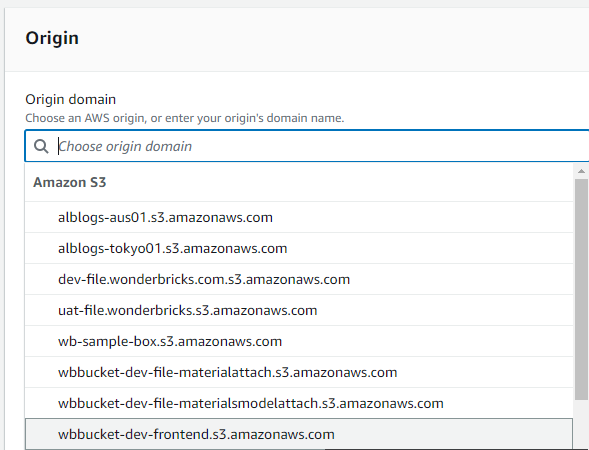The height and width of the screenshot is (450, 589).
Task: Pick uat-file.wonderbricks.s3.amazonaws.com from list
Action: pyautogui.click(x=299, y=310)
